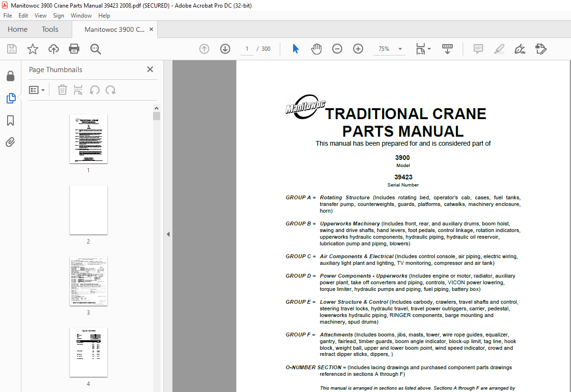
Task: Open the Help menu
Action: click(104, 16)
